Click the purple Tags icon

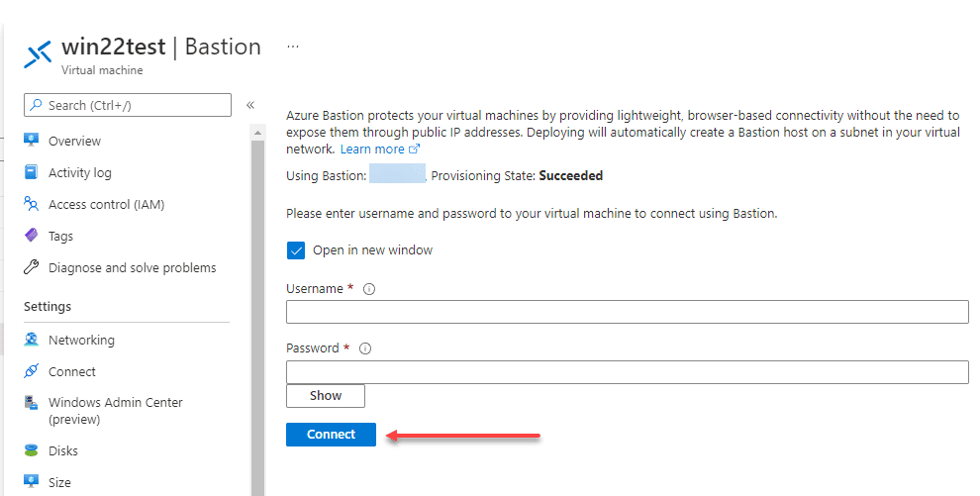point(31,236)
